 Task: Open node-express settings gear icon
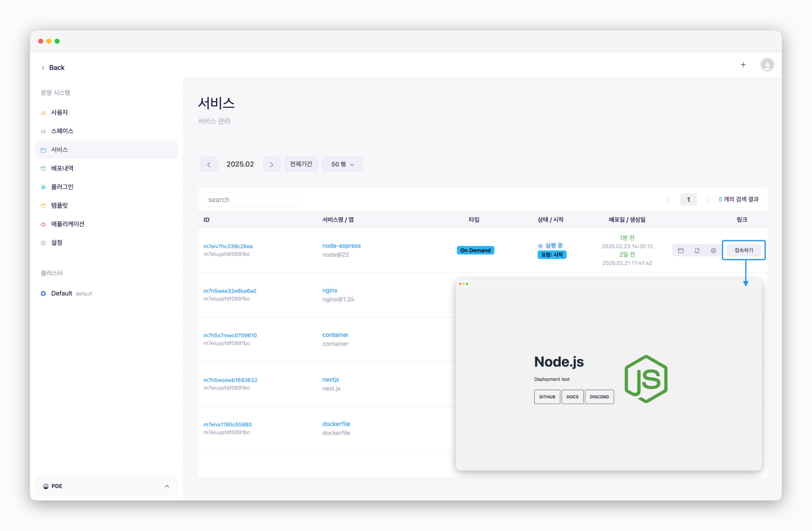coord(713,251)
